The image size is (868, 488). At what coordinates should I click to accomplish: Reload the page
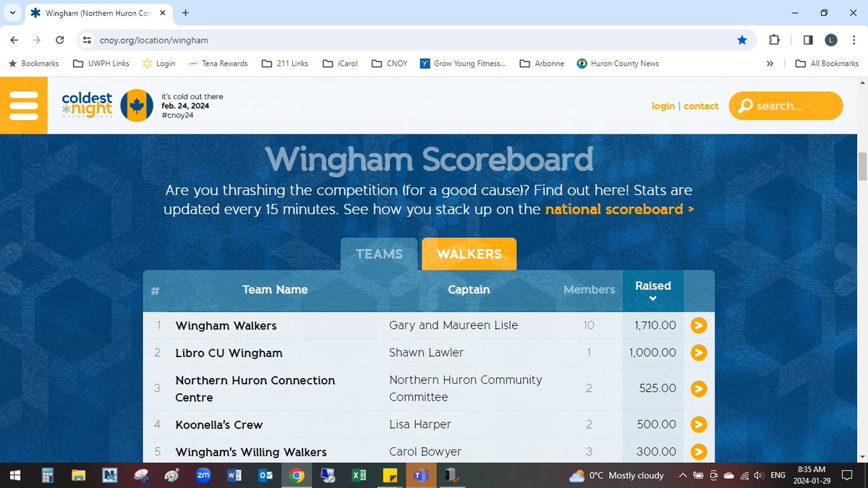tap(60, 40)
